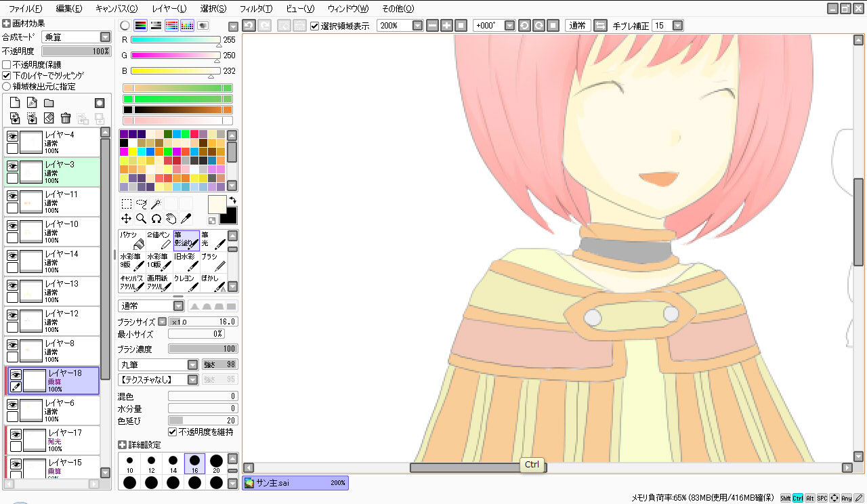The width and height of the screenshot is (867, 504).
Task: Zoom in with the plus button
Action: (446, 26)
